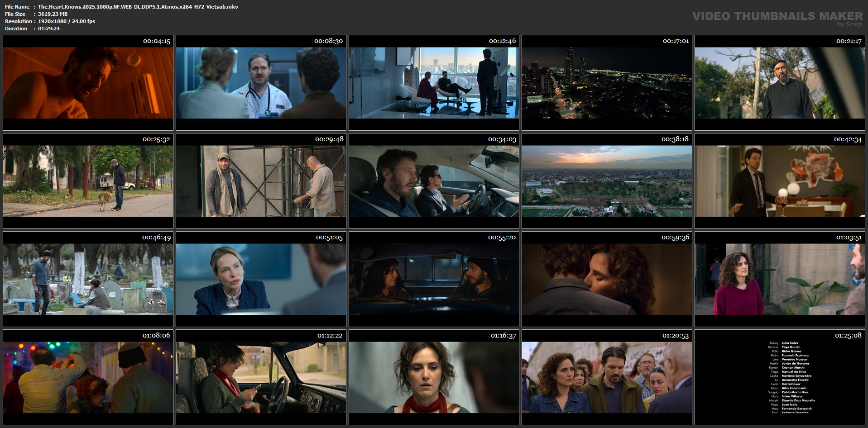This screenshot has height=428, width=868.
Task: Click the credit name 'Mariano Sayavedra'
Action: tap(797, 376)
